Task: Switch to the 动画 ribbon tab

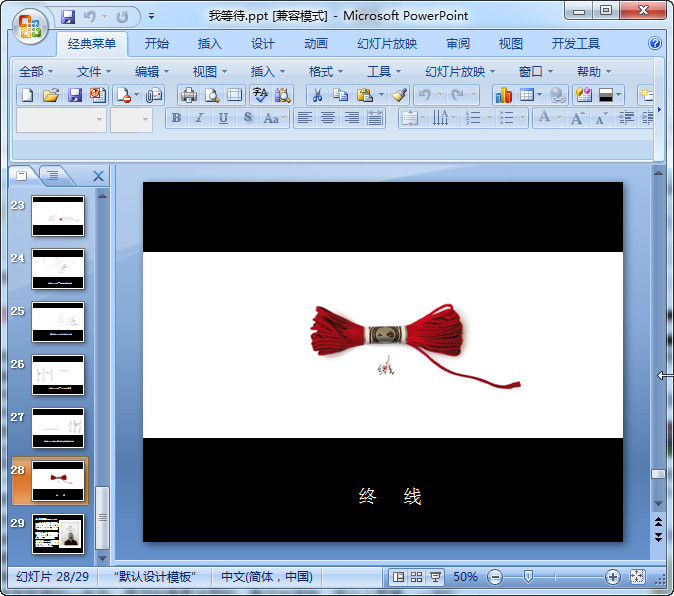Action: (x=315, y=44)
